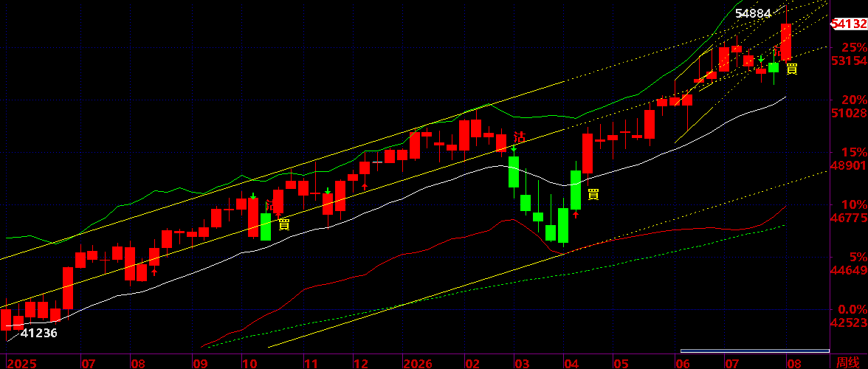Click the 0.0% axis label
Viewport: 868px width, 369px height.
(852, 309)
